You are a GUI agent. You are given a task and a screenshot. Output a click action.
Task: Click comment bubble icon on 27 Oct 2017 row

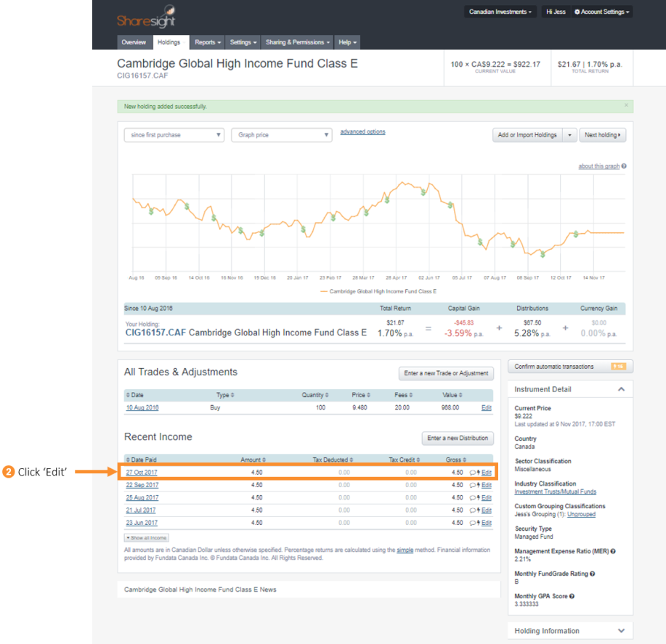(472, 473)
